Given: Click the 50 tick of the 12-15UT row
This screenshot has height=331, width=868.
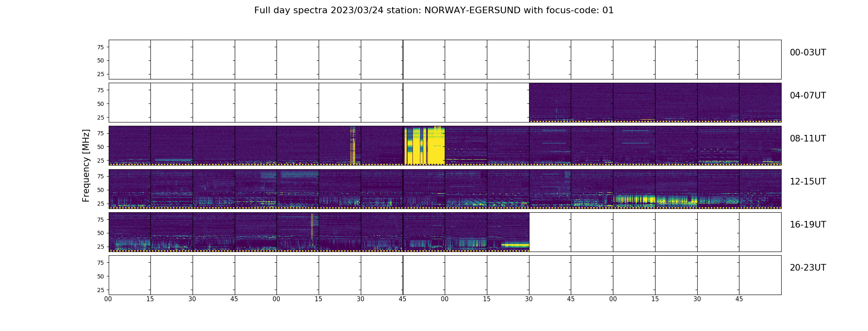Looking at the screenshot, I should 100,190.
